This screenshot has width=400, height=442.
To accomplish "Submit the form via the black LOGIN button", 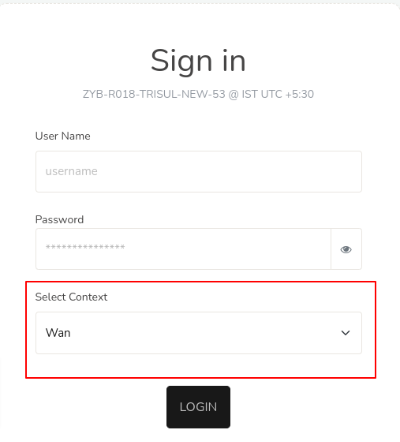I will pyautogui.click(x=198, y=407).
